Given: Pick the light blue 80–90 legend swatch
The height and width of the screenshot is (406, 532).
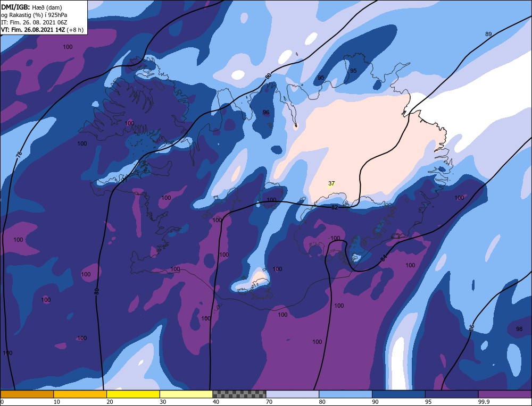Looking at the screenshot, I should pos(345,394).
